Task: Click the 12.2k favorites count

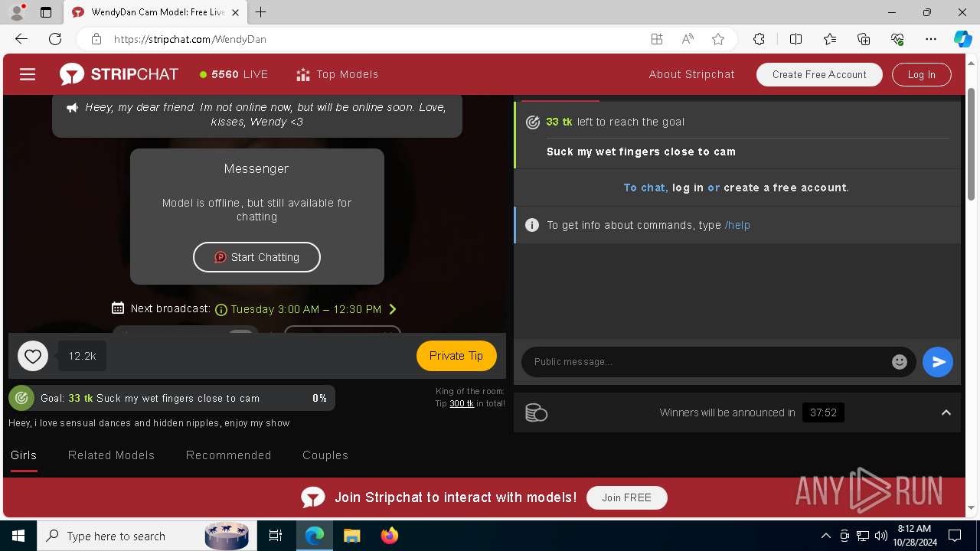Action: tap(82, 356)
